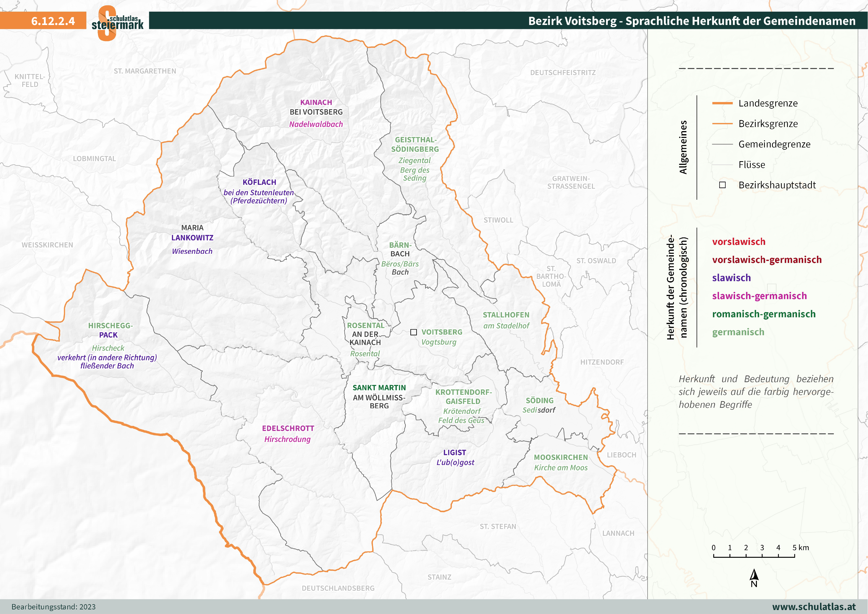Click the romanisch-germanisch legend entry
The image size is (868, 614).
[764, 314]
